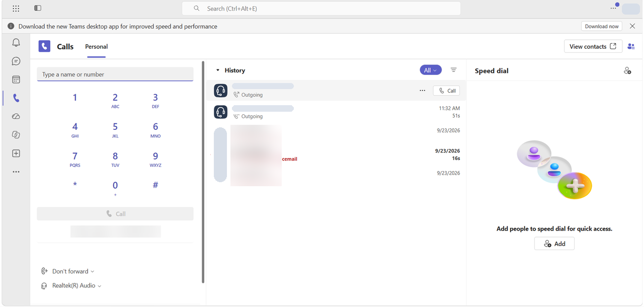Image resolution: width=644 pixels, height=307 pixels.
Task: Select the Calls phone icon in sidebar
Action: coord(16,98)
